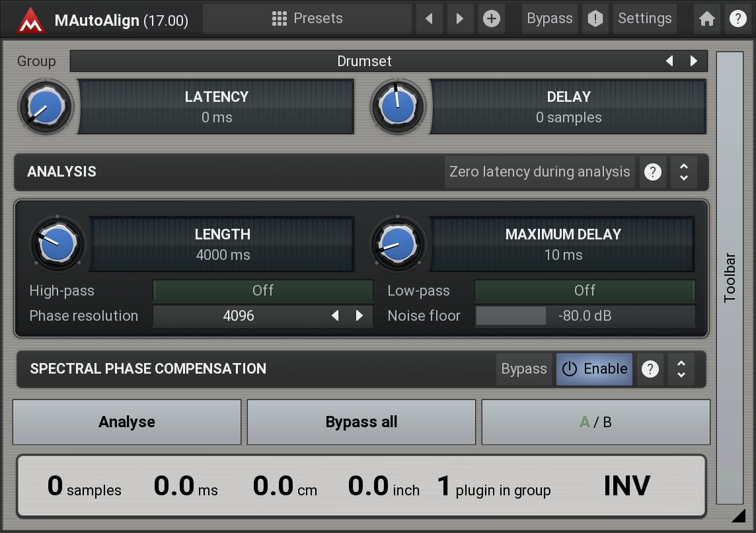Toggle Zero latency during analysis
The height and width of the screenshot is (533, 756).
point(539,172)
